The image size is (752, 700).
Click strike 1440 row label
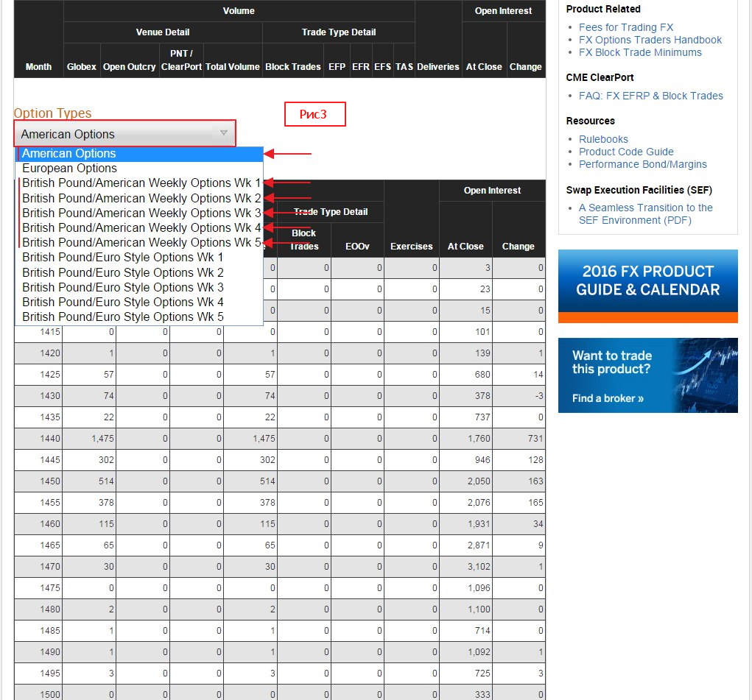[50, 439]
